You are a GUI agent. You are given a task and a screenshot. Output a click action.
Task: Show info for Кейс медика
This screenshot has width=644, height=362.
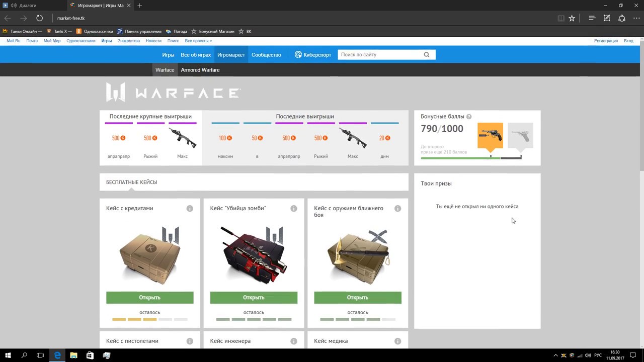398,341
